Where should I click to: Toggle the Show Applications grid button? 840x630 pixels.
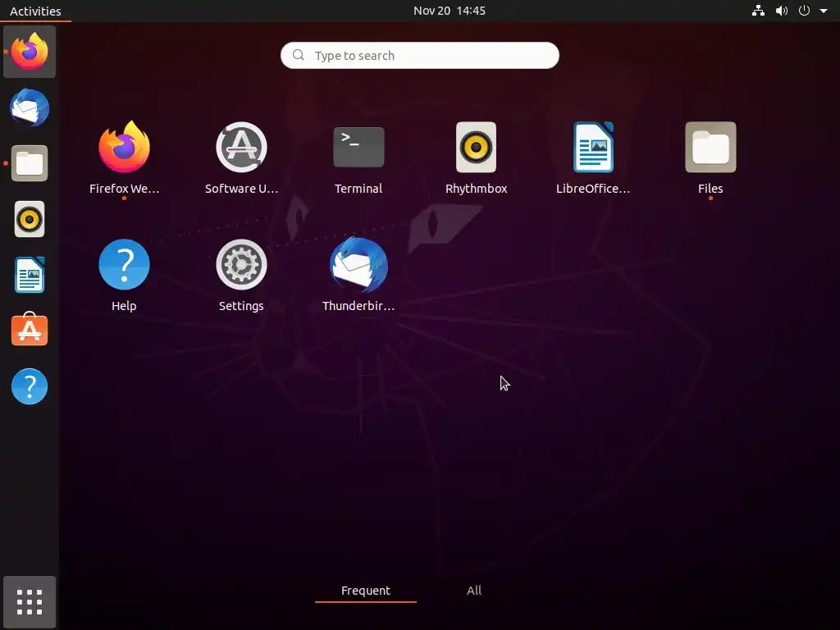click(30, 601)
